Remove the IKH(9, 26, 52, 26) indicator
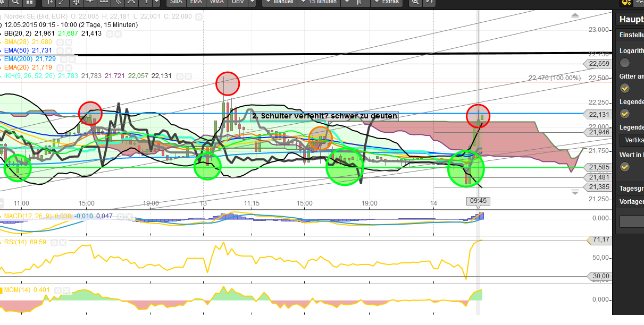644x325 pixels. 188,76
